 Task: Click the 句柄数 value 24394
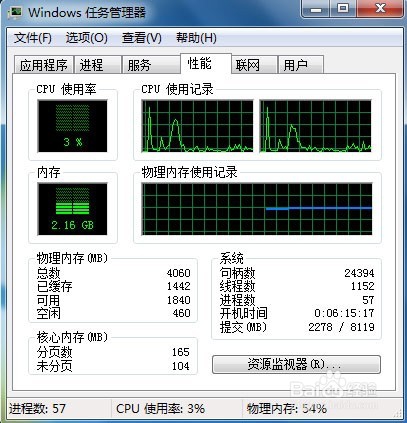click(x=359, y=273)
